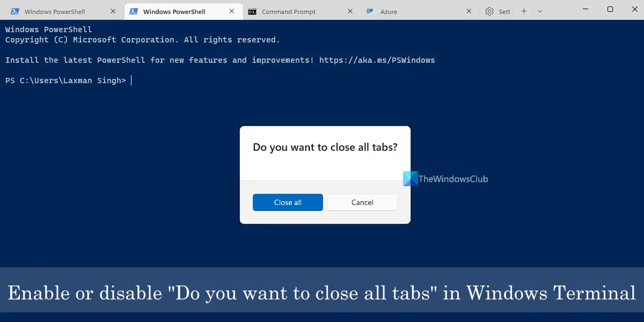Close the Command Prompt tab

[x=350, y=11]
